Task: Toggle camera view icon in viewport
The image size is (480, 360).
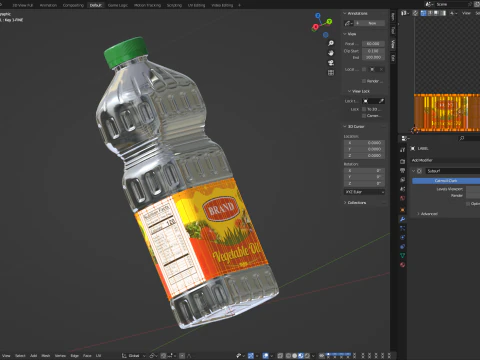Action: pyautogui.click(x=331, y=63)
